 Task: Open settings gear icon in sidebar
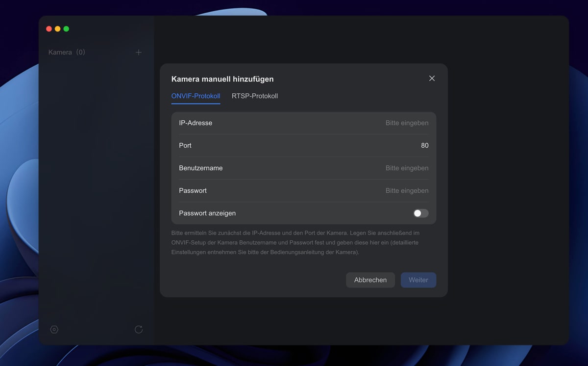pyautogui.click(x=54, y=330)
